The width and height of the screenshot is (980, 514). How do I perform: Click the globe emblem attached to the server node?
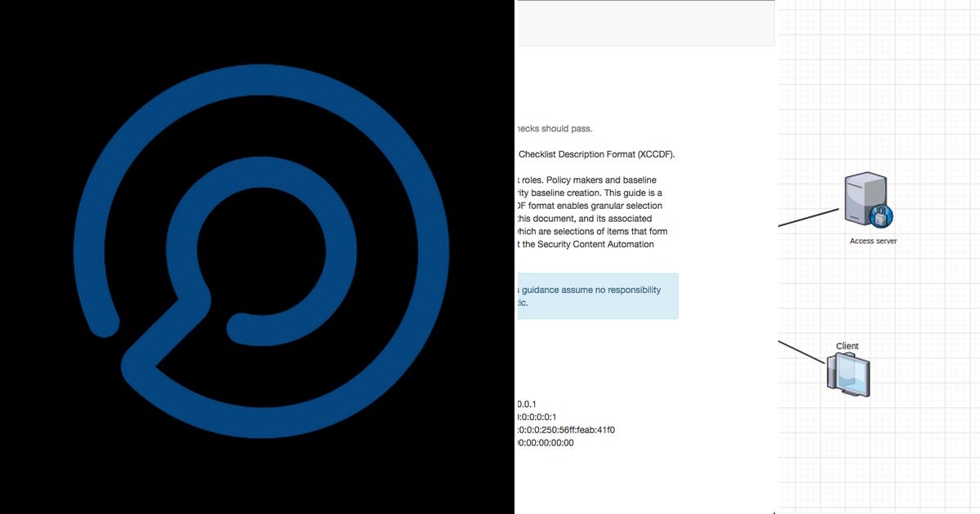880,216
